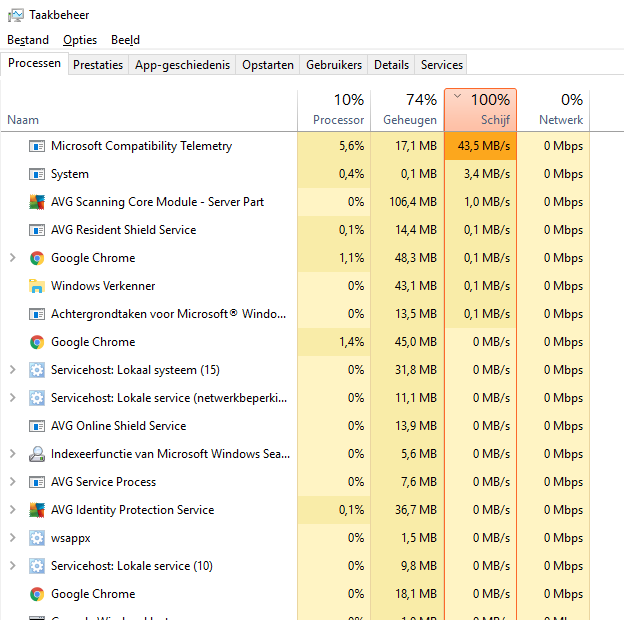
Task: Click the AVG Resident Shield Service icon
Action: click(x=37, y=230)
